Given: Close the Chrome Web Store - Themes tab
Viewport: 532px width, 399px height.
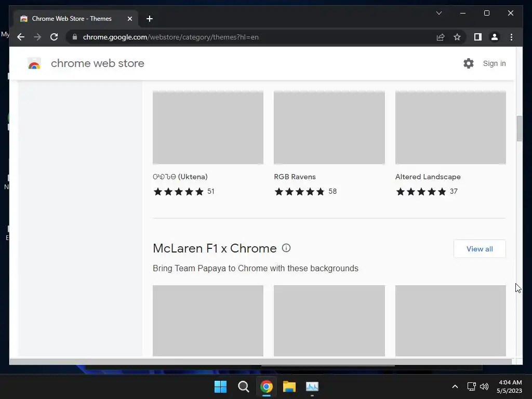Looking at the screenshot, I should point(129,19).
